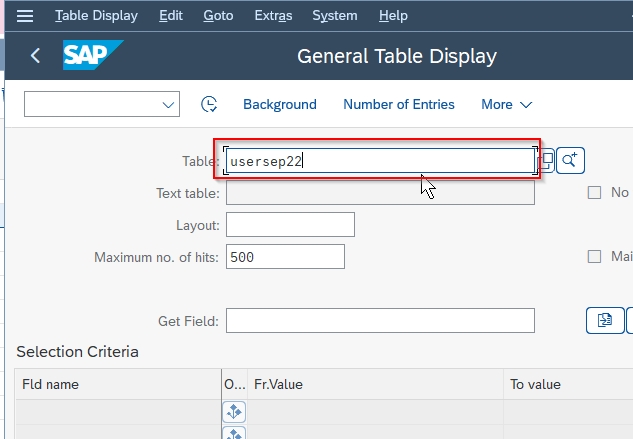This screenshot has width=633, height=439.
Task: Click the Background button
Action: [280, 105]
